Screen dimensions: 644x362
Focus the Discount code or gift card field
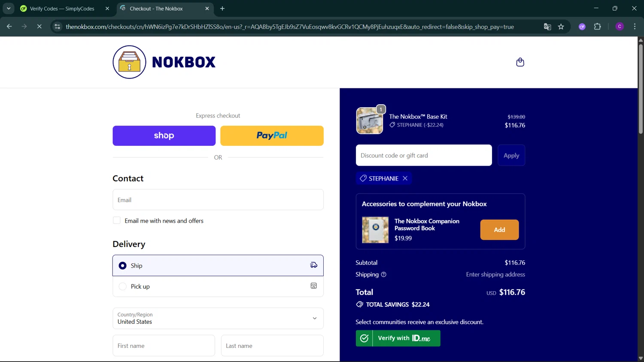424,155
